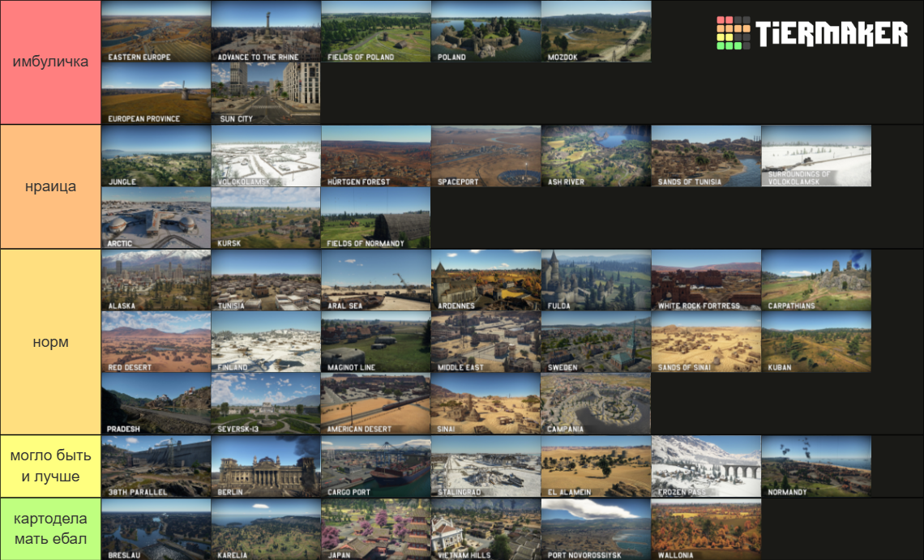Select the Hürtgen Forest thumbnail

376,156
